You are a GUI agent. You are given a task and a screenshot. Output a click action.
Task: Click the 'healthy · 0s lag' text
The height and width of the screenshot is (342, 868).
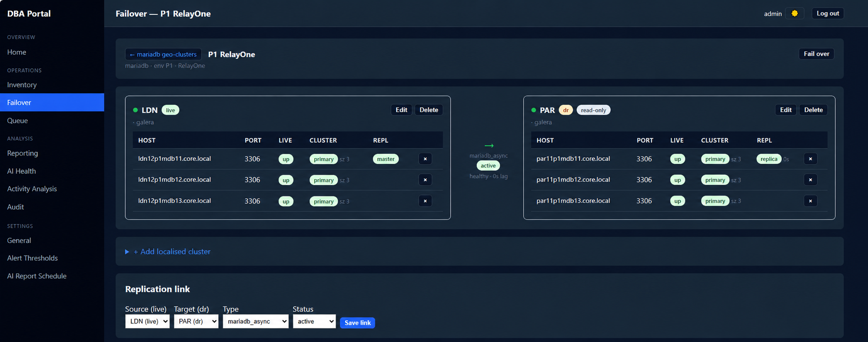tap(489, 176)
